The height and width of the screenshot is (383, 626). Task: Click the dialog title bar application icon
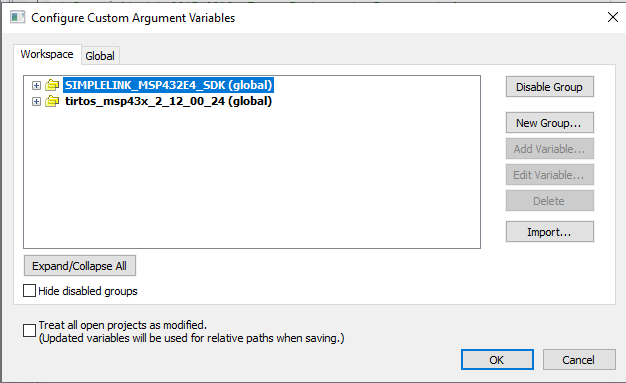17,18
